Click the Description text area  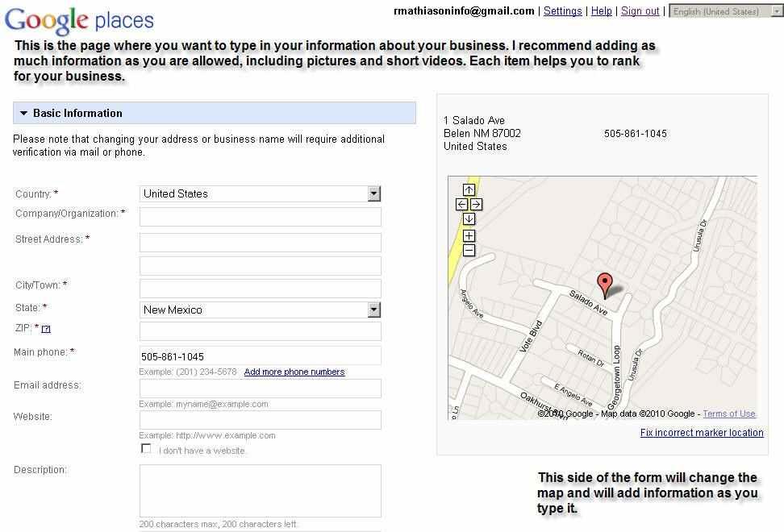pos(260,490)
